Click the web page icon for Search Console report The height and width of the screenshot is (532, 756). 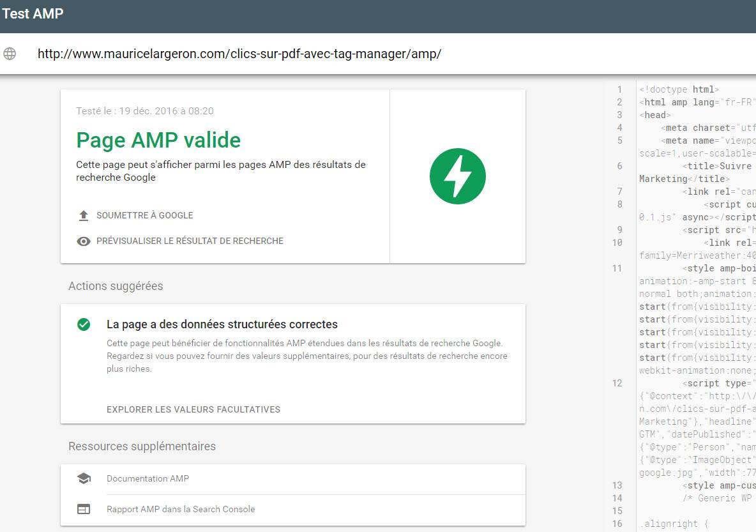(x=84, y=509)
